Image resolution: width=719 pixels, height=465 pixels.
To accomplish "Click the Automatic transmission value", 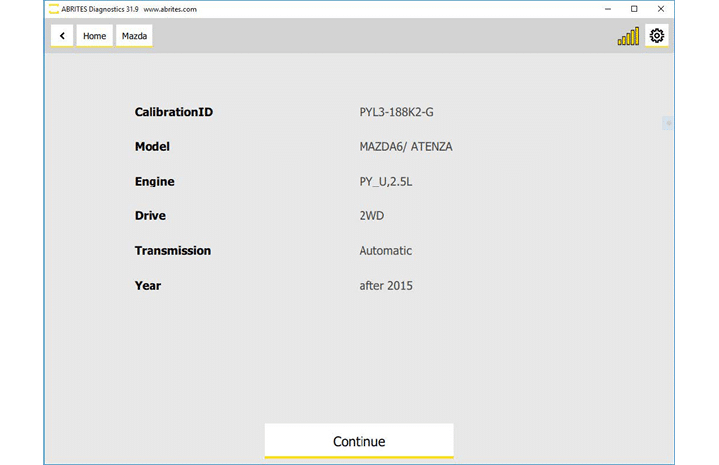I will click(x=385, y=251).
